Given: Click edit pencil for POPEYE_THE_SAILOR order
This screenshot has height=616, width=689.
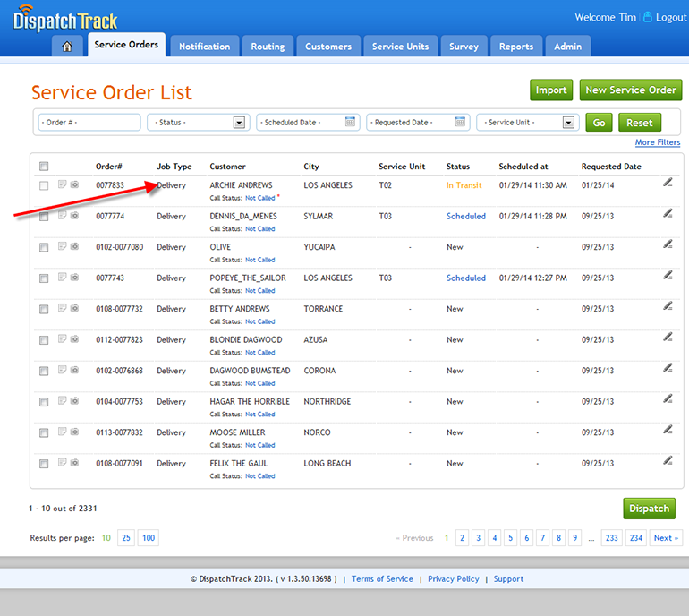Looking at the screenshot, I should 668,275.
